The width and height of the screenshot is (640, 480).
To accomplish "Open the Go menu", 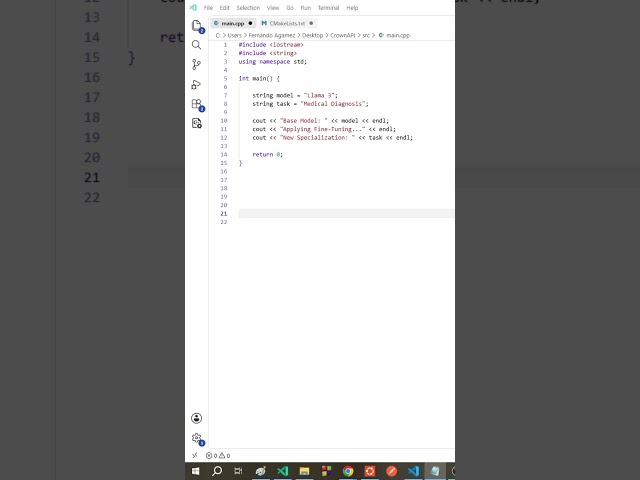I will pos(290,8).
